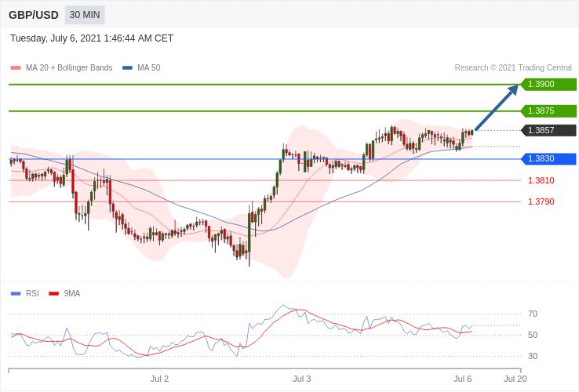Click the 1.3810 support level label
The width and height of the screenshot is (579, 392).
(x=541, y=180)
